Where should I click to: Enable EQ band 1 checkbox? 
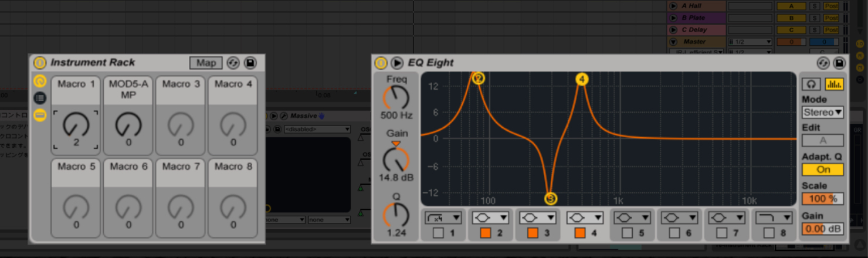(x=438, y=233)
